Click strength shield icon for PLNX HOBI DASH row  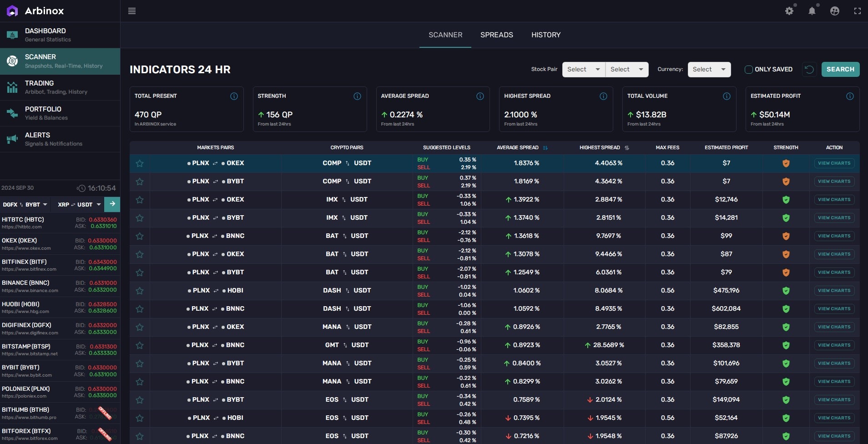(x=786, y=291)
